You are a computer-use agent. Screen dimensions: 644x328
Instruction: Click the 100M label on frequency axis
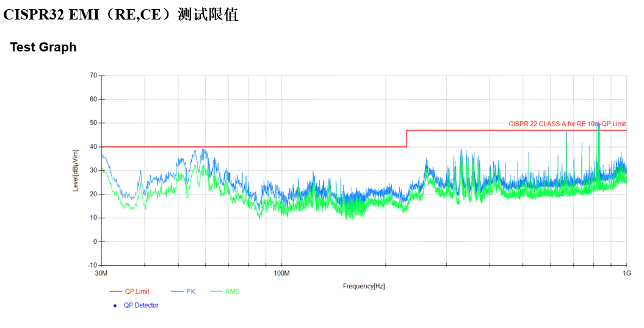tap(281, 273)
